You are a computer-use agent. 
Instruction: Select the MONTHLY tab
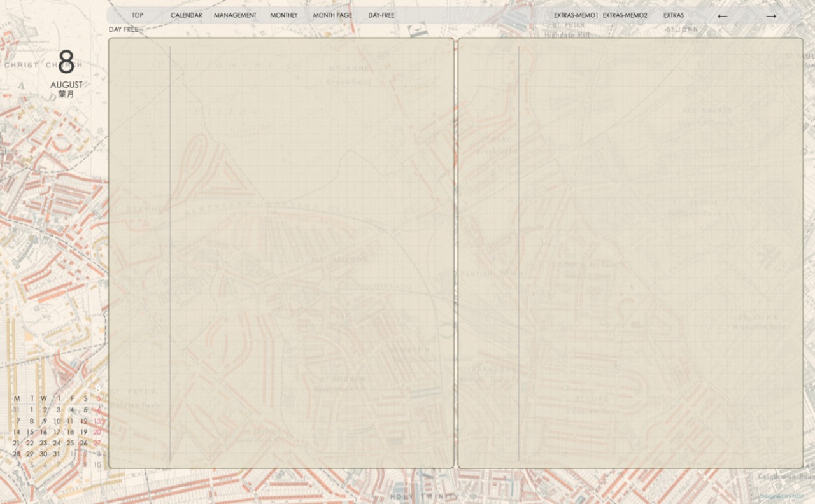283,15
